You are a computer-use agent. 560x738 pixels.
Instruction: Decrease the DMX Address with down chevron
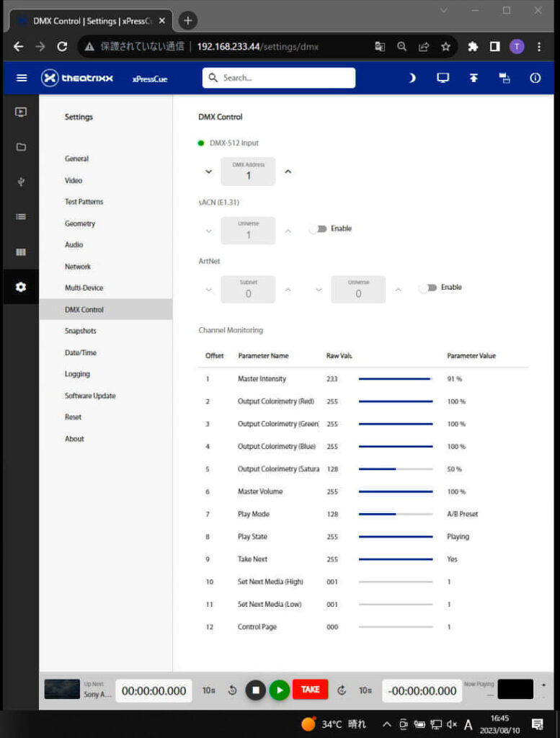[x=209, y=172]
